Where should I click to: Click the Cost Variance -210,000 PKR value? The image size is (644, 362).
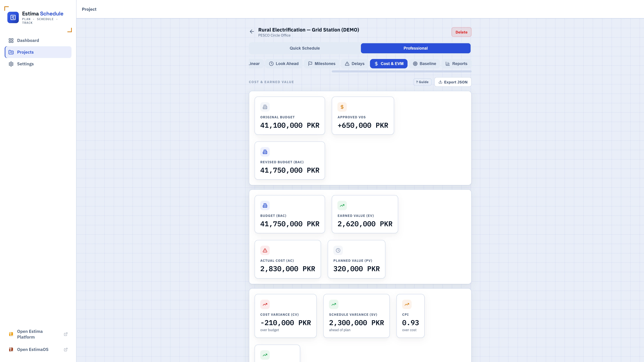pyautogui.click(x=286, y=323)
